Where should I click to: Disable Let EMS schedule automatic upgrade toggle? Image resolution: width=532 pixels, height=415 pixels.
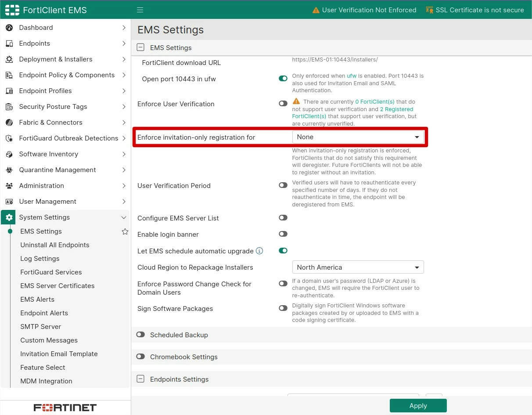(283, 251)
